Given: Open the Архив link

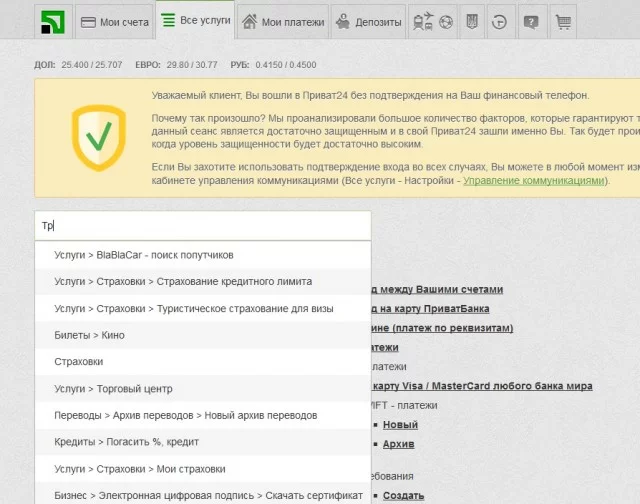Looking at the screenshot, I should click(x=398, y=444).
